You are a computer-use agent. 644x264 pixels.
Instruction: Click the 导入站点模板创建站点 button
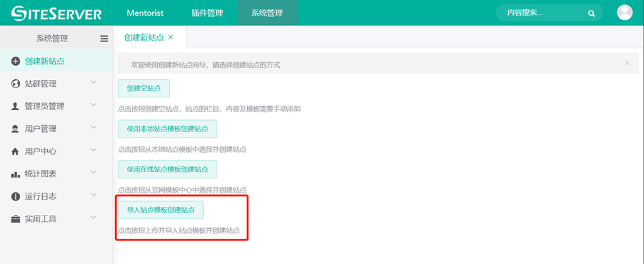click(160, 209)
